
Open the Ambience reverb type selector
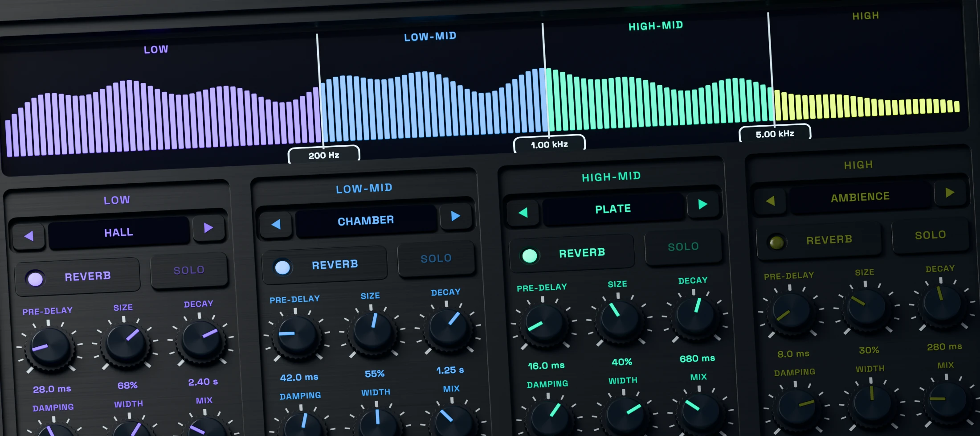click(x=860, y=197)
